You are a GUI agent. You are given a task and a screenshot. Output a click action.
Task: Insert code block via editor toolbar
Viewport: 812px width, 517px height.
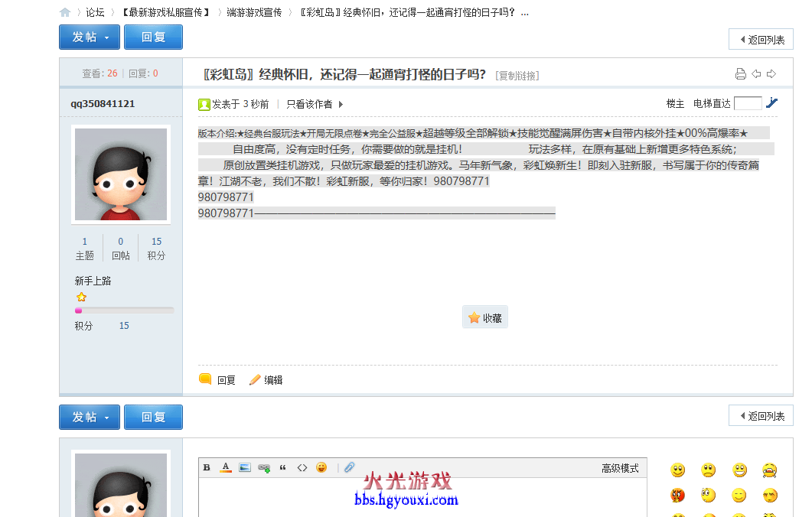pos(302,468)
